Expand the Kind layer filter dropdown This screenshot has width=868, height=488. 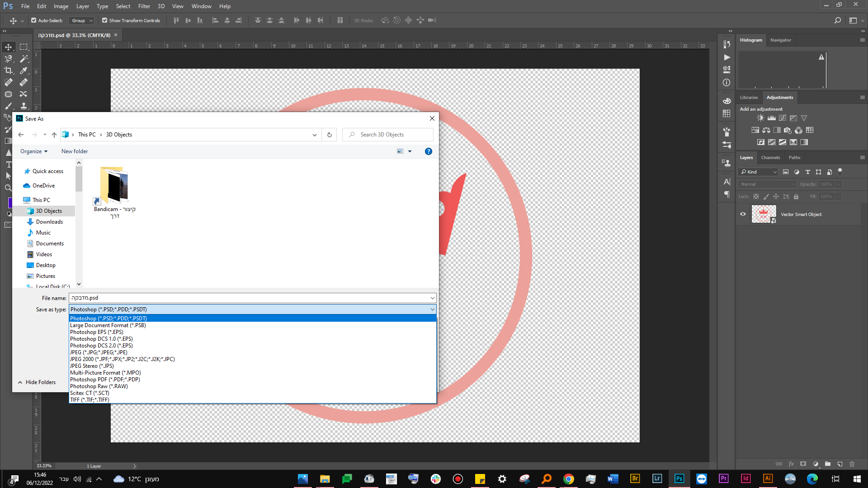[x=758, y=172]
